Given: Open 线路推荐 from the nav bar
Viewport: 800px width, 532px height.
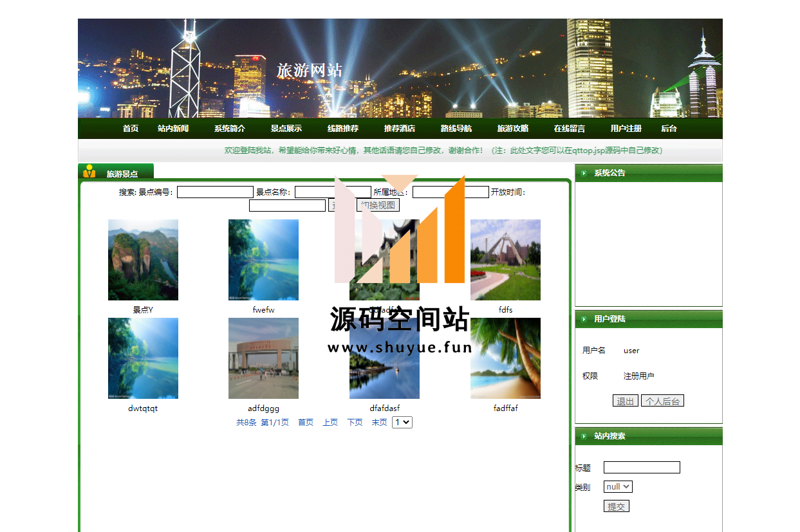Looking at the screenshot, I should pyautogui.click(x=343, y=129).
